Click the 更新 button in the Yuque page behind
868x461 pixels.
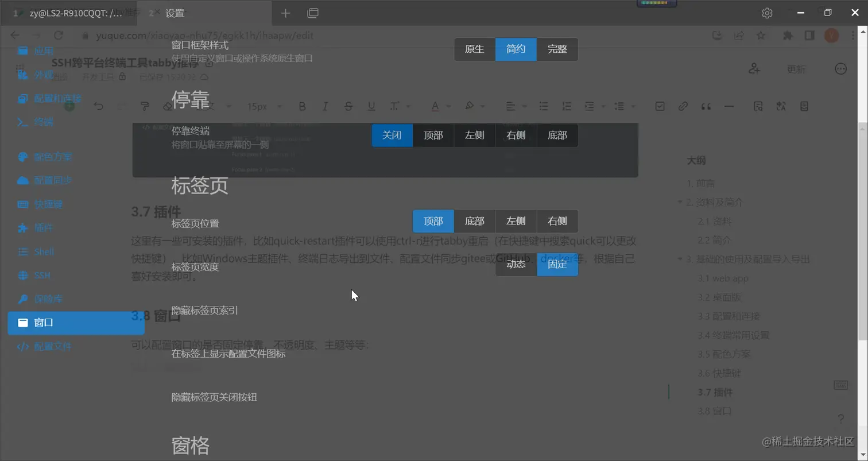click(x=796, y=69)
